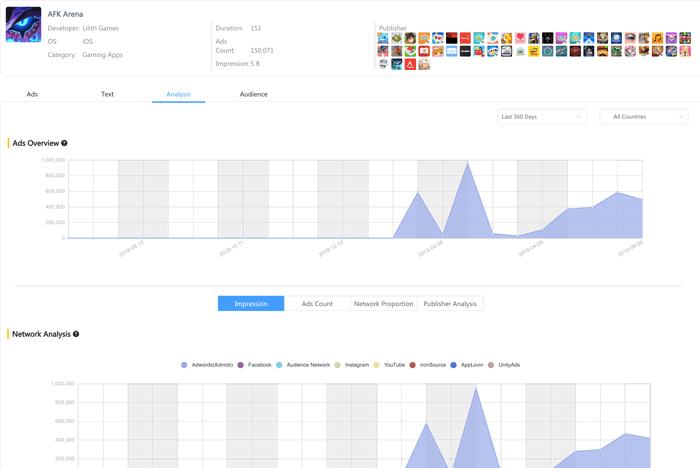Toggle the Adwords(Admob) legend series
The width and height of the screenshot is (700, 468).
tap(207, 365)
